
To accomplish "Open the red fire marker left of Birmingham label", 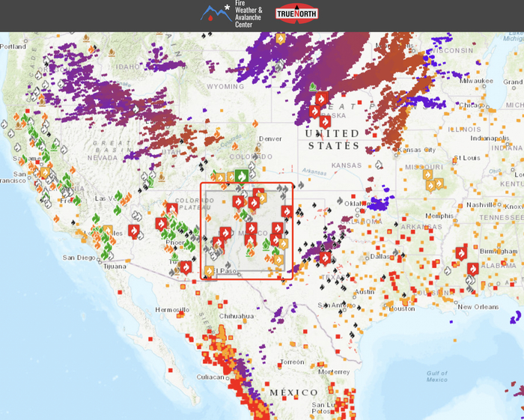I will pyautogui.click(x=461, y=254).
